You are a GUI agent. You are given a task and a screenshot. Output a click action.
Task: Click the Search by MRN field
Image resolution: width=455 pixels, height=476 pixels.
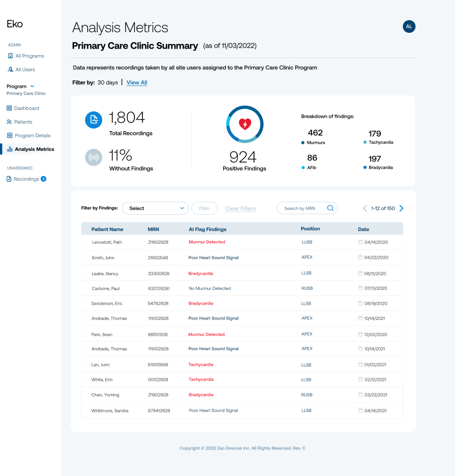(x=301, y=208)
